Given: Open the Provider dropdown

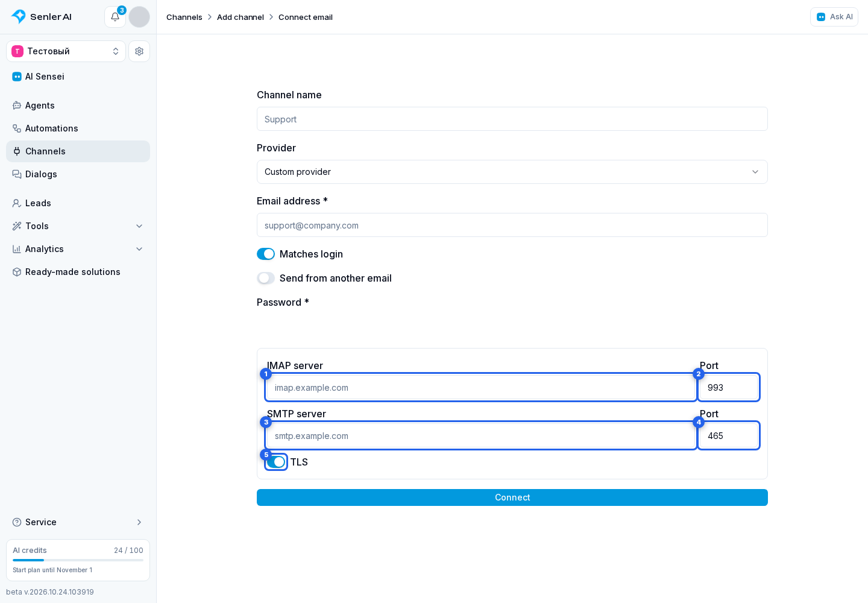Looking at the screenshot, I should [x=512, y=172].
